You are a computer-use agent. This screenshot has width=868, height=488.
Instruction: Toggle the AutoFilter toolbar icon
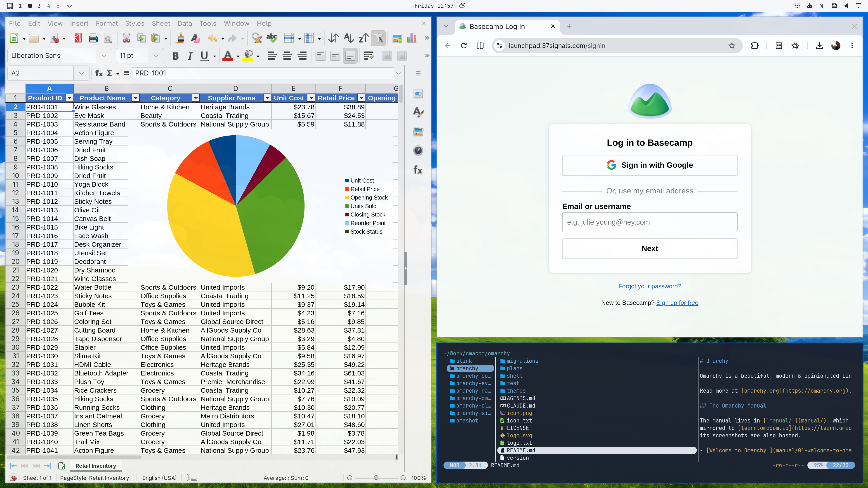click(378, 38)
